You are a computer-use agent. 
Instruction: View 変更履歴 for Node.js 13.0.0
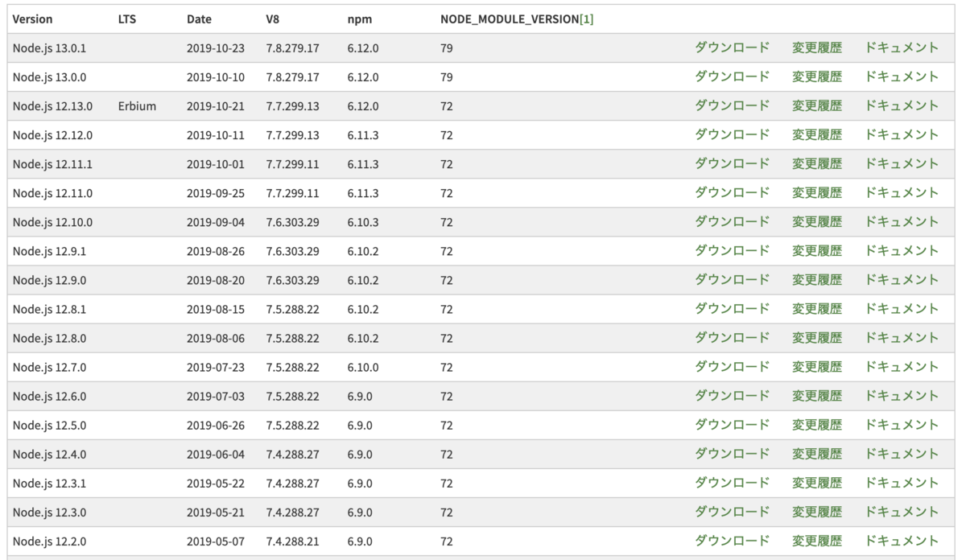click(x=817, y=76)
